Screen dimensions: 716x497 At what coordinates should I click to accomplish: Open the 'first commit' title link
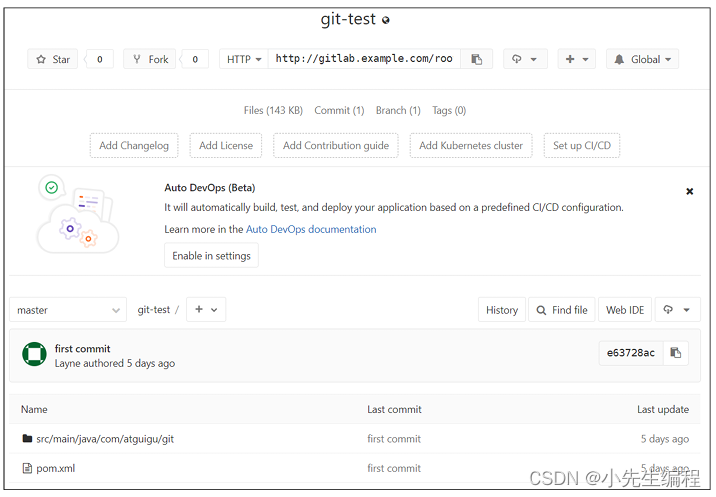point(83,349)
